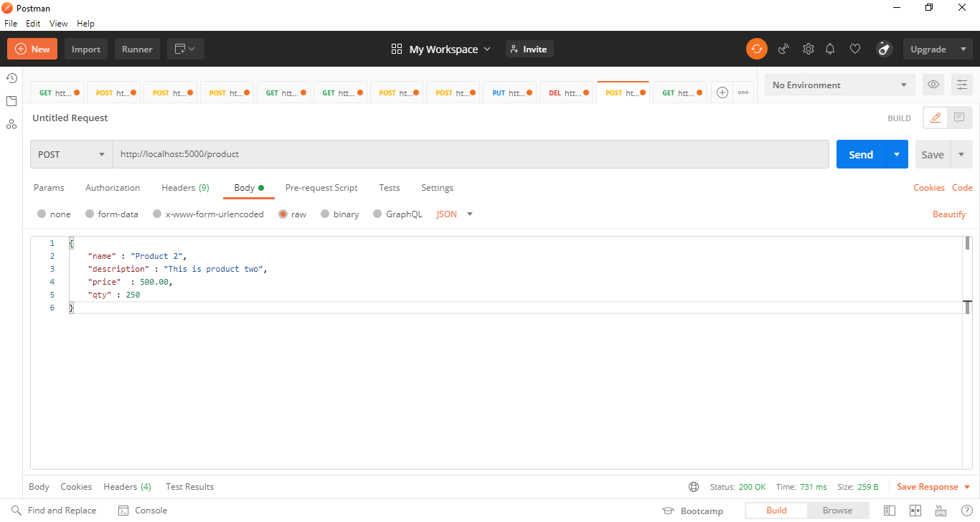Screen dimensions: 980x522
Task: Switch to the Tests tab
Action: pos(390,188)
